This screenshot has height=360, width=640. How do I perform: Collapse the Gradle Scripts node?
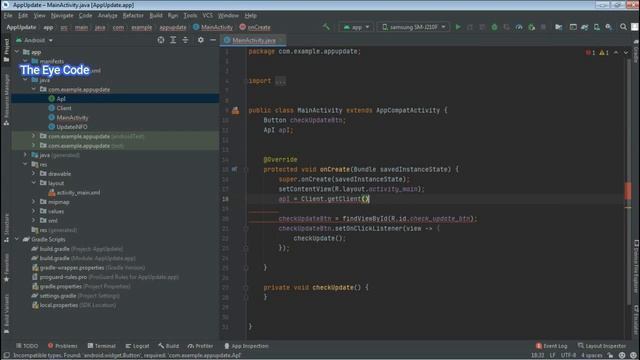click(x=17, y=239)
